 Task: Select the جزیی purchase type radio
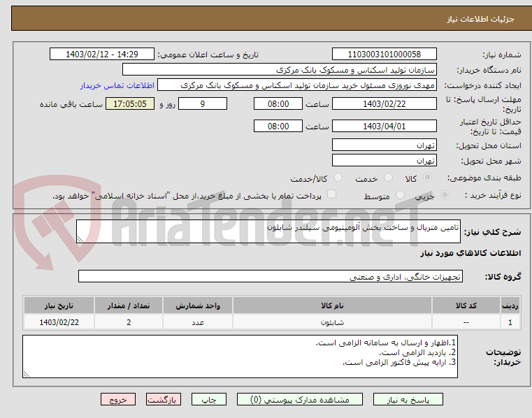pos(445,195)
